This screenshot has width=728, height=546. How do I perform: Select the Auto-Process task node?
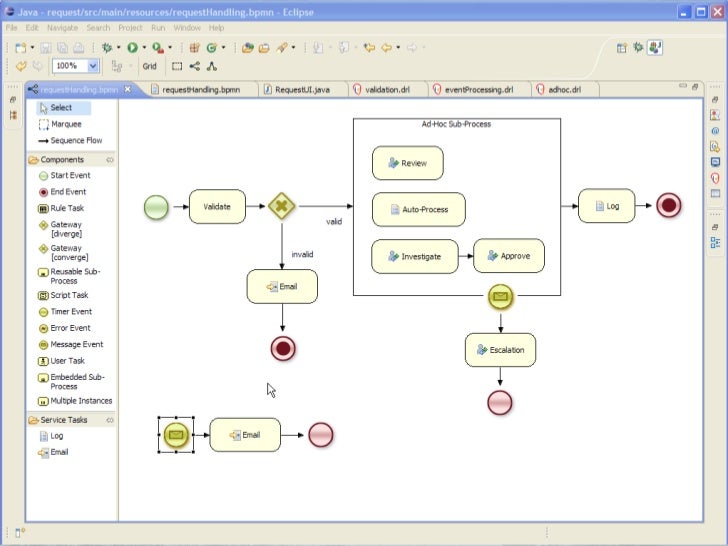[419, 210]
